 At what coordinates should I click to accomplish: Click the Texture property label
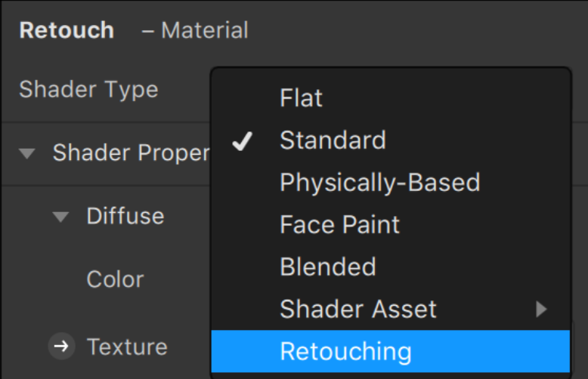[127, 347]
